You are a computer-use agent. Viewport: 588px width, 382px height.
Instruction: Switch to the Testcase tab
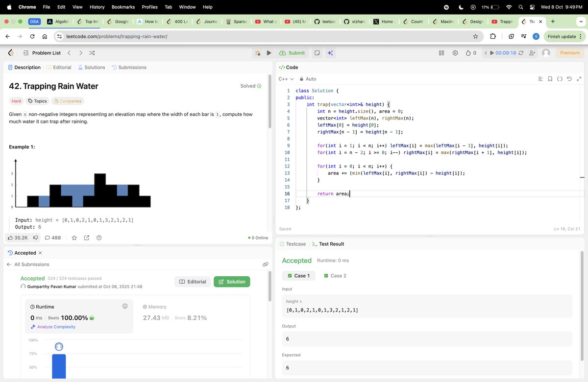point(293,244)
